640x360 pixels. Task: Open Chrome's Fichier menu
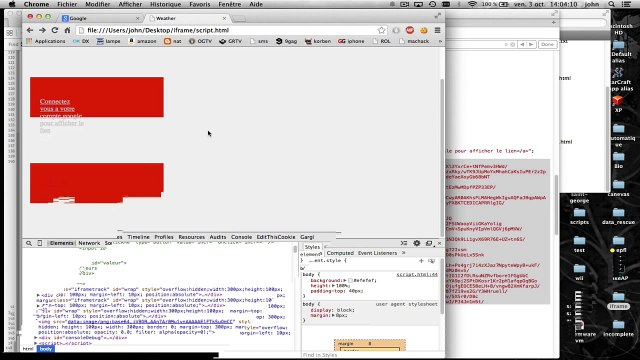pyautogui.click(x=67, y=4)
